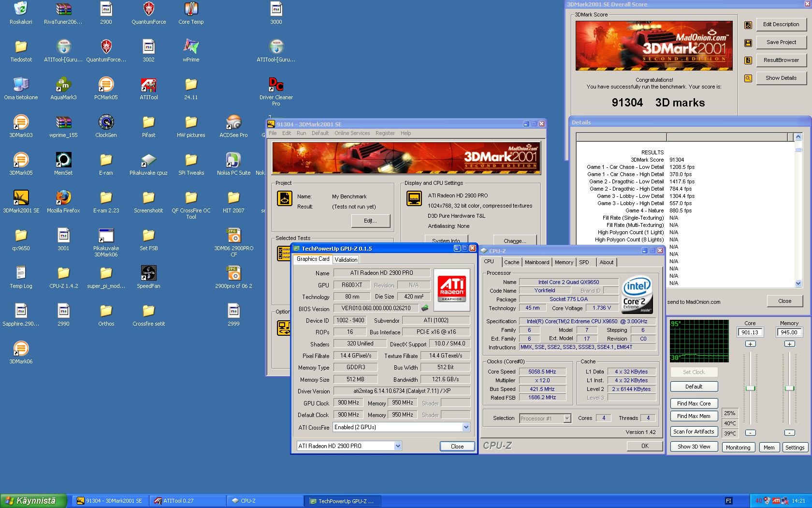Switch to the Memory tab in CPU-Z
Screen dimensions: 812x508
coord(564,262)
